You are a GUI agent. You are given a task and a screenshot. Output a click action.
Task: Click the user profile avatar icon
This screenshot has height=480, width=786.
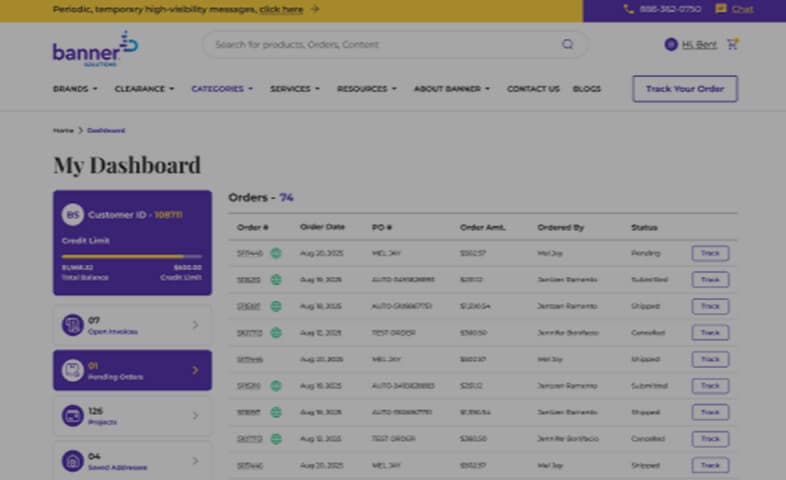671,45
